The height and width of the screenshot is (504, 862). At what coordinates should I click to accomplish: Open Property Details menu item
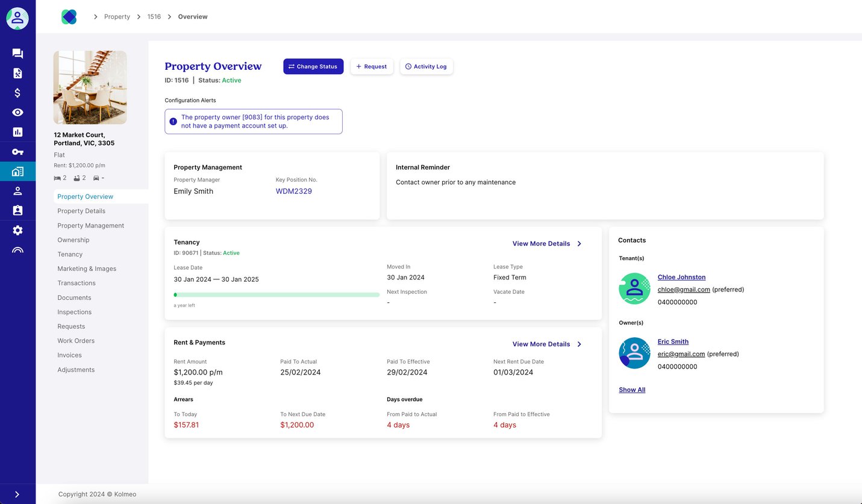[x=81, y=211]
